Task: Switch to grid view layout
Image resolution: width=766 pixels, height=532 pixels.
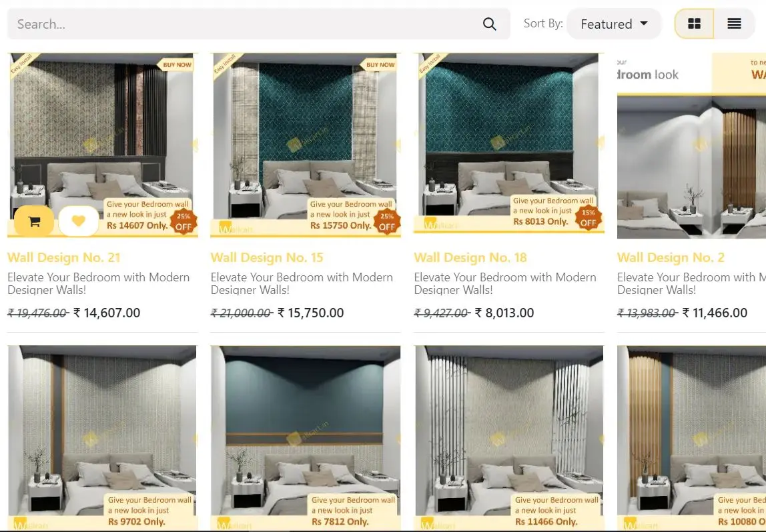Action: click(694, 23)
